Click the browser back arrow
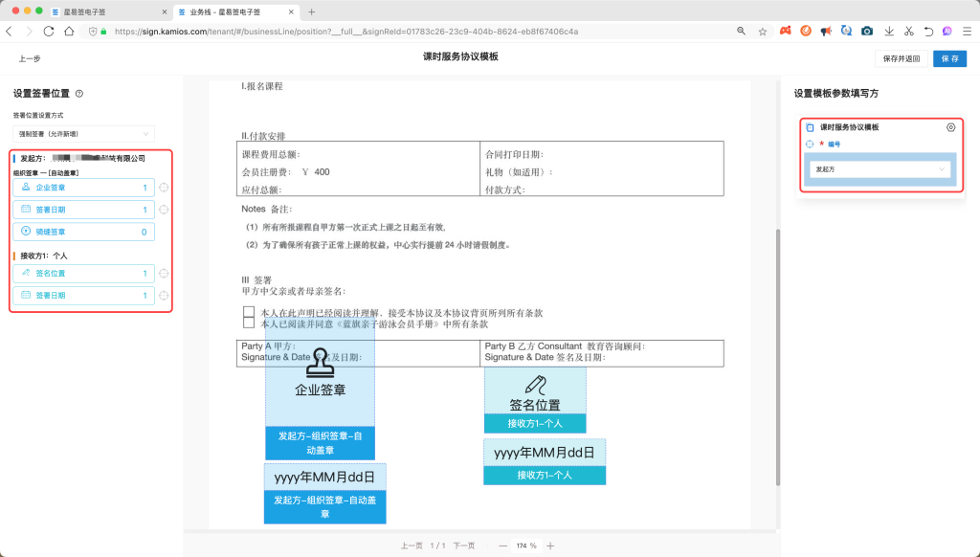The image size is (980, 557). point(9,32)
